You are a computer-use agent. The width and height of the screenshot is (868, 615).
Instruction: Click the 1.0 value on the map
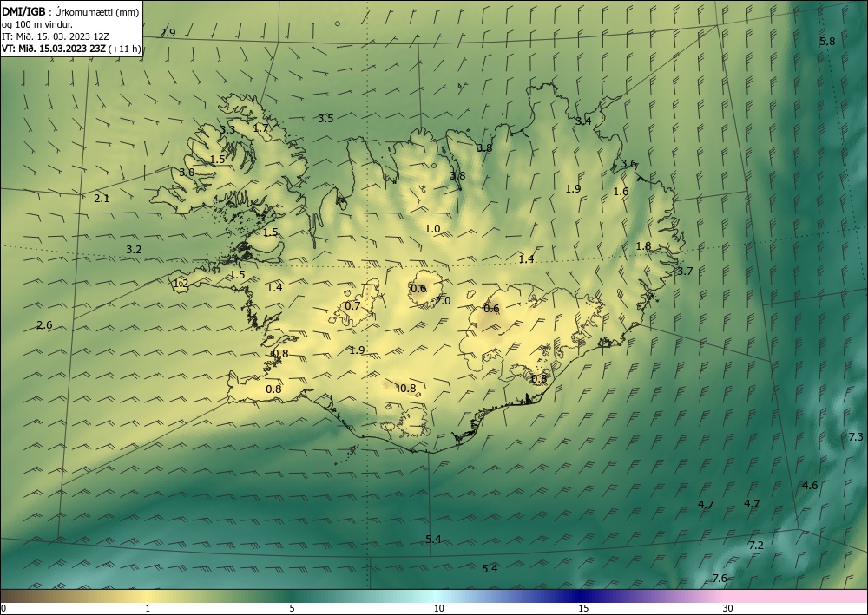click(x=432, y=229)
